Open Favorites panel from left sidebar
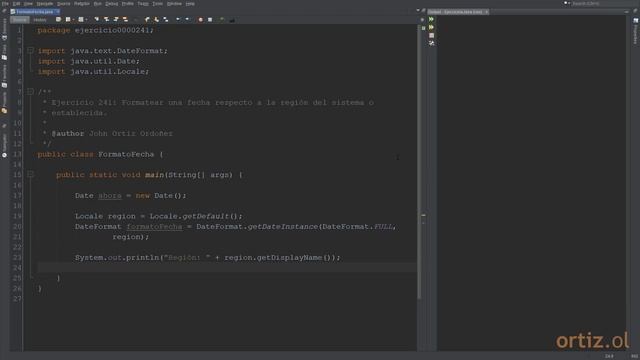The image size is (640, 360). (x=4, y=76)
